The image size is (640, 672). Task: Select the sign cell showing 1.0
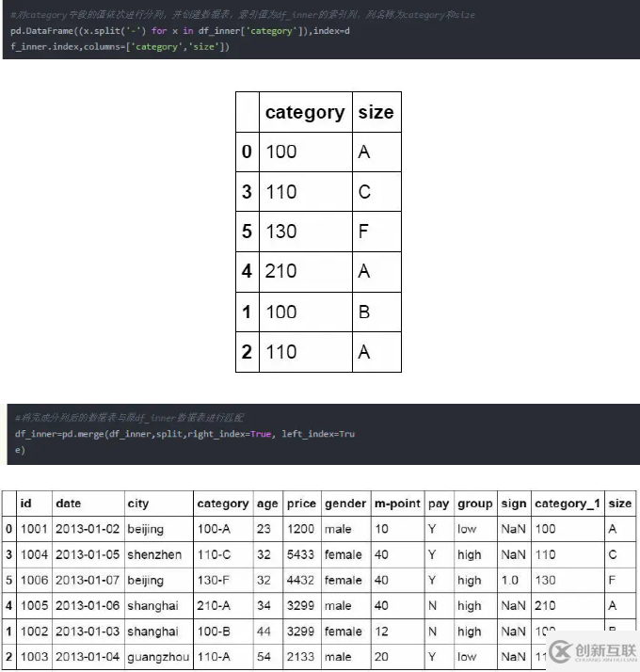[x=510, y=581]
